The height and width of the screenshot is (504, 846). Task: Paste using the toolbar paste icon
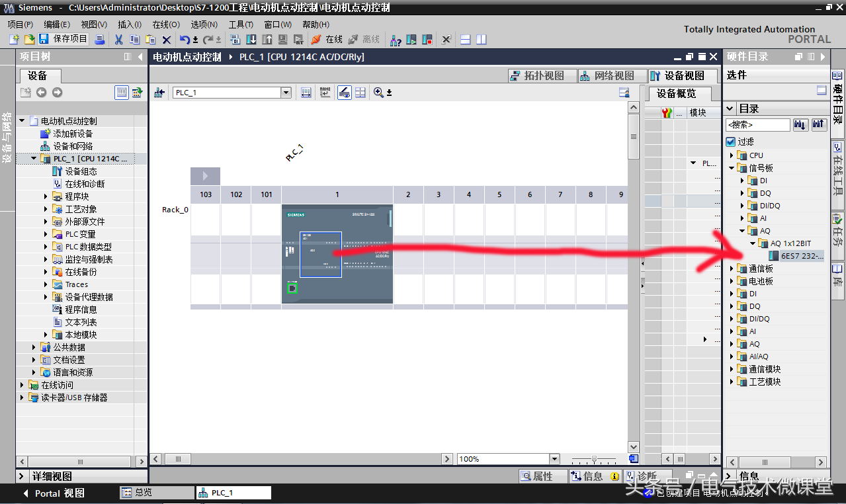click(x=151, y=39)
